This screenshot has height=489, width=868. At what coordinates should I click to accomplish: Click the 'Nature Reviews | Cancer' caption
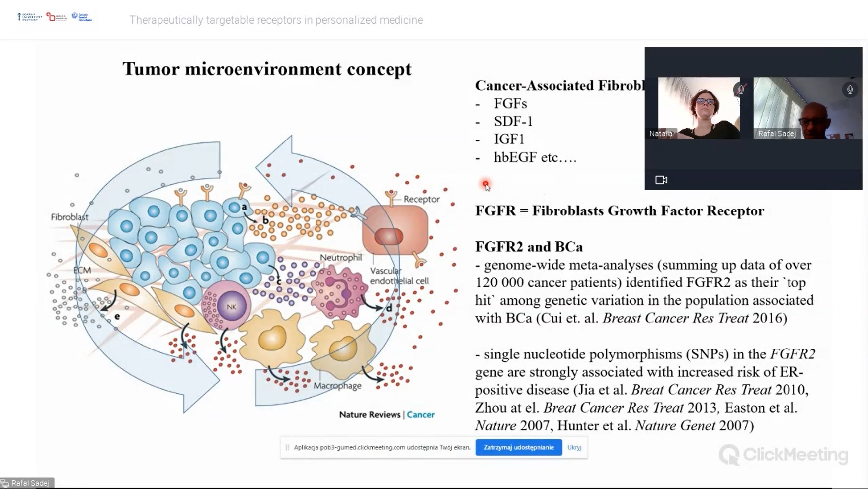pyautogui.click(x=387, y=414)
